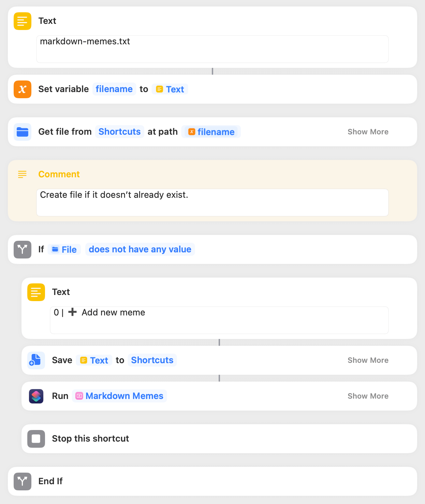
Task: Click the Save file document icon
Action: (36, 360)
